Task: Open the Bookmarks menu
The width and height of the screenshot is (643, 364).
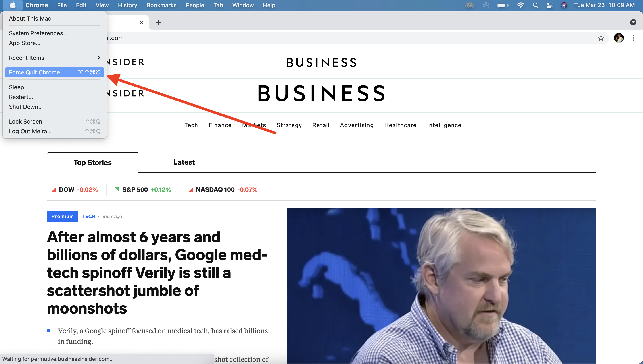Action: [161, 5]
